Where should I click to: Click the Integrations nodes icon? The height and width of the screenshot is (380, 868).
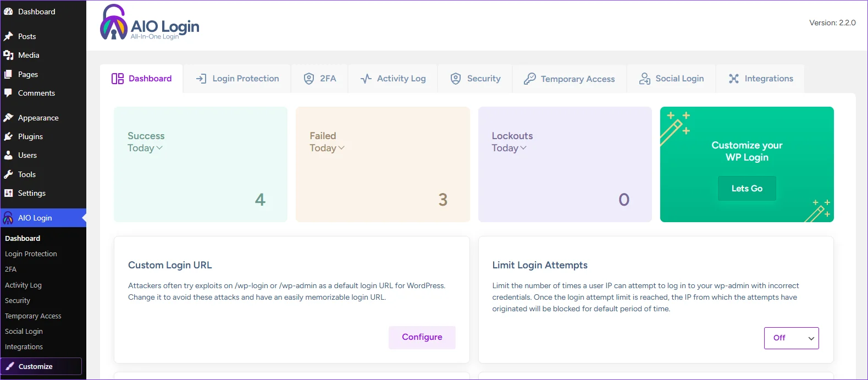pyautogui.click(x=734, y=79)
